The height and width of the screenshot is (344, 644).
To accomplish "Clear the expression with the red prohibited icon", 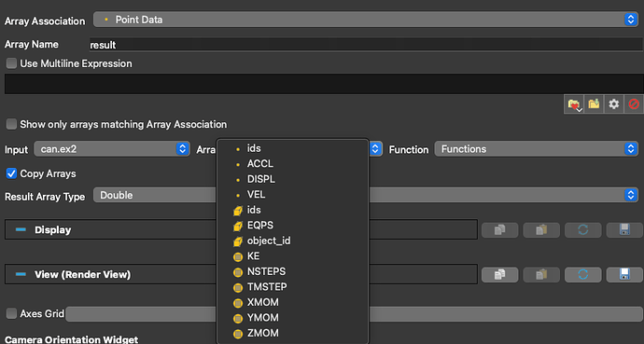I will [x=634, y=104].
